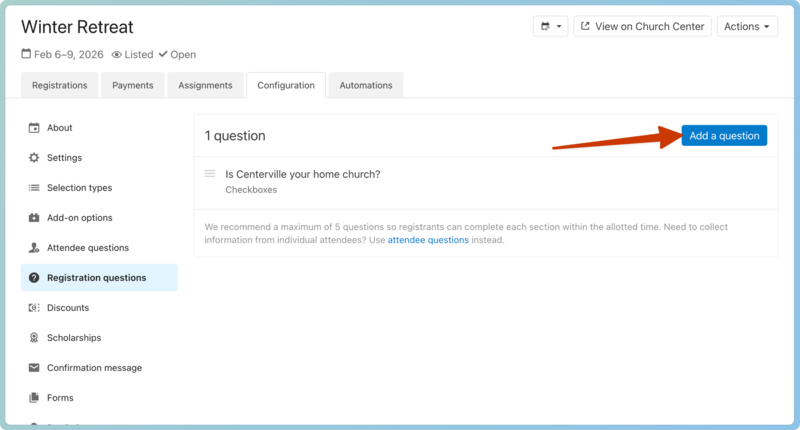
Task: Click the Scholarships ribbon icon
Action: pos(34,338)
